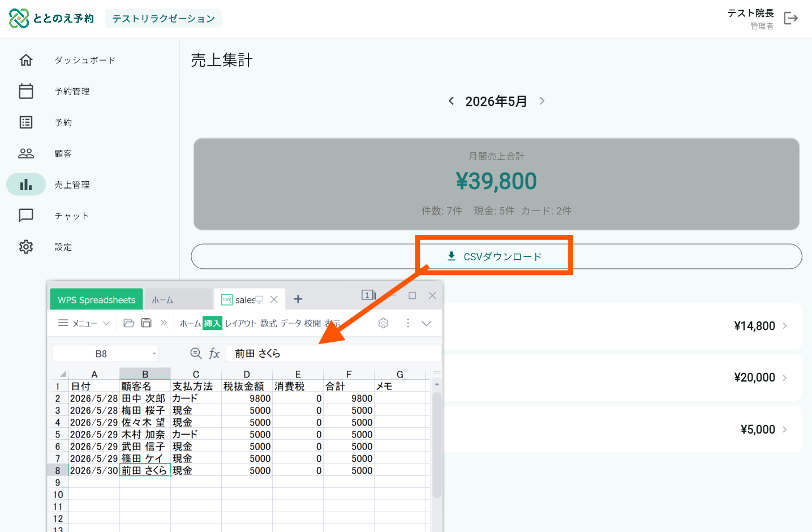812x532 pixels.
Task: Click the WPS vertical scrollbar thumb
Action: 436,444
